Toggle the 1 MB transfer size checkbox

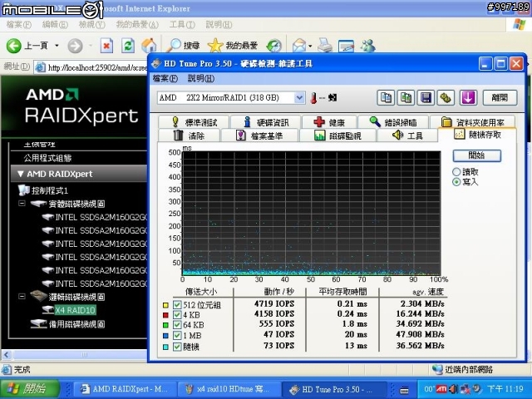[x=177, y=336]
